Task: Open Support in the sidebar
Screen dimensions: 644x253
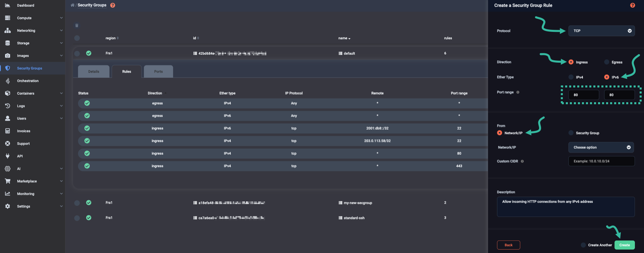Action: [x=33, y=144]
